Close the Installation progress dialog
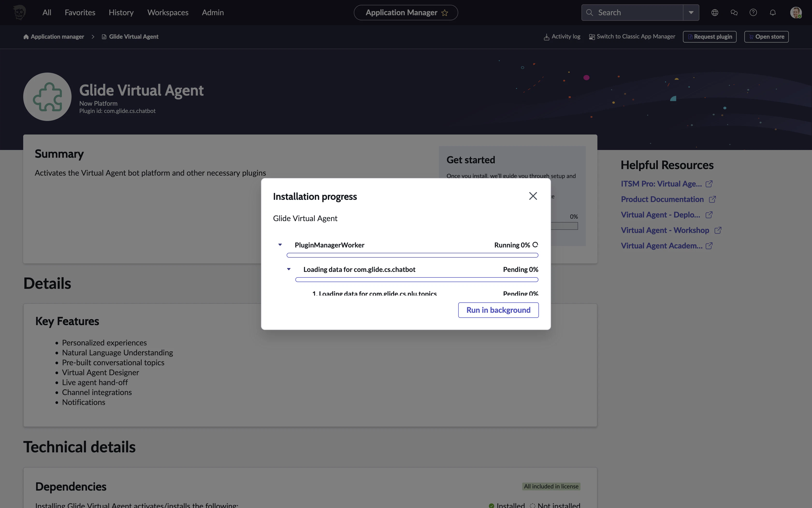The image size is (812, 508). [x=533, y=196]
